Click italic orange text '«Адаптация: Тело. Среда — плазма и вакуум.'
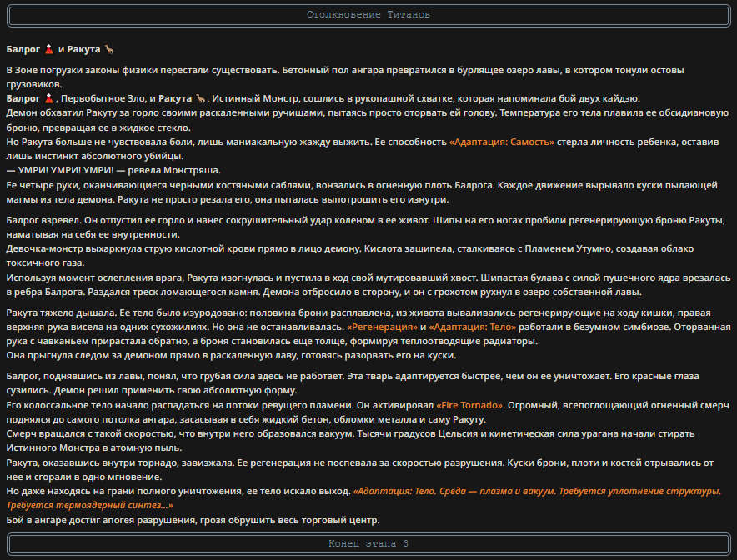This screenshot has width=737, height=560. point(454,492)
